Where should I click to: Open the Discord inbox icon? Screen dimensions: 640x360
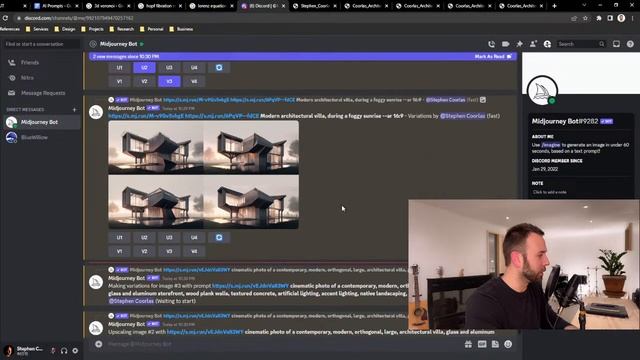[616, 44]
